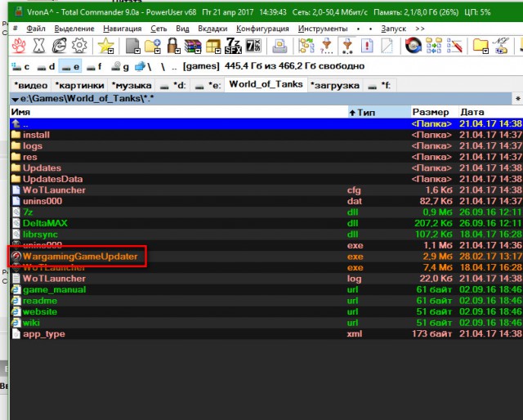Image resolution: width=523 pixels, height=420 pixels.
Task: Select the UpdatesData folder row
Action: tap(266, 179)
